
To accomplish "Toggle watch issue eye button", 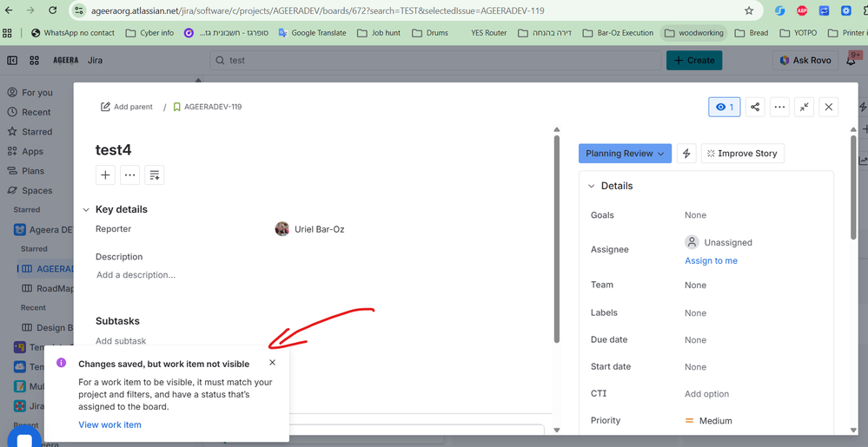I will pyautogui.click(x=725, y=108).
